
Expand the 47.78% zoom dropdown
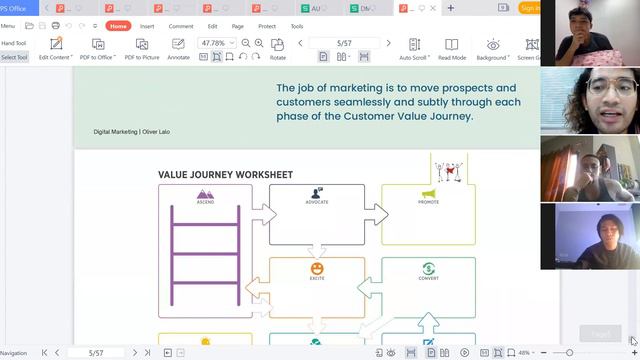(x=232, y=43)
